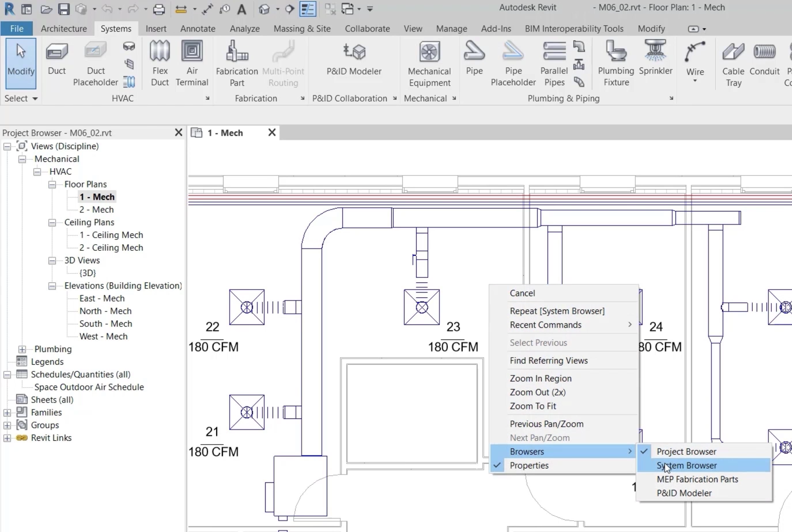Collapse the Floor Plans node
This screenshot has width=792, height=532.
coord(52,185)
